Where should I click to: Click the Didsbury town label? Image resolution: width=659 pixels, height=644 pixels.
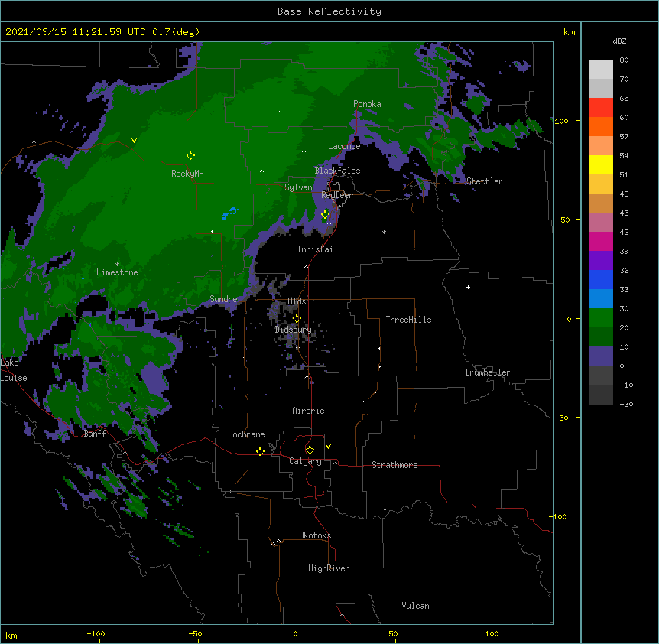[x=294, y=330]
